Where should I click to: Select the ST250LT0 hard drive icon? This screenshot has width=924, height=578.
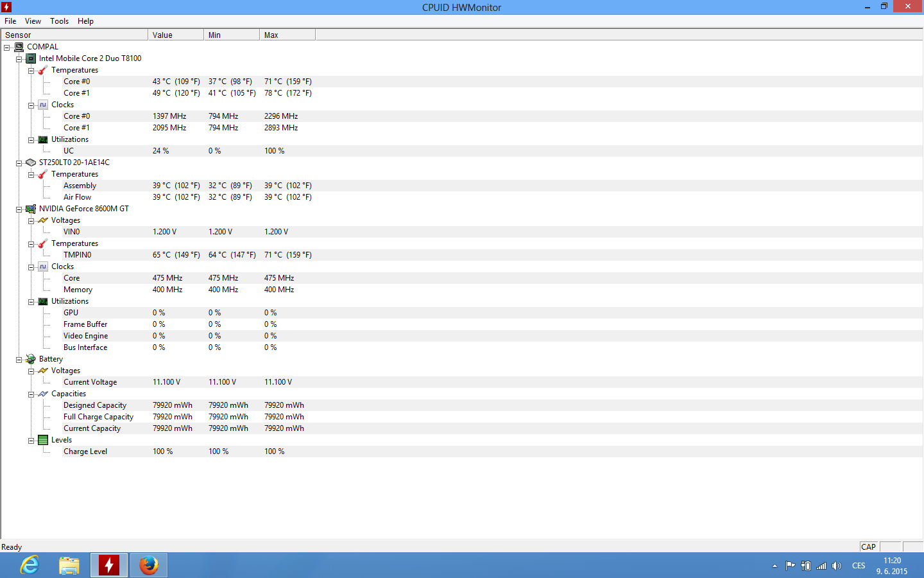click(31, 162)
